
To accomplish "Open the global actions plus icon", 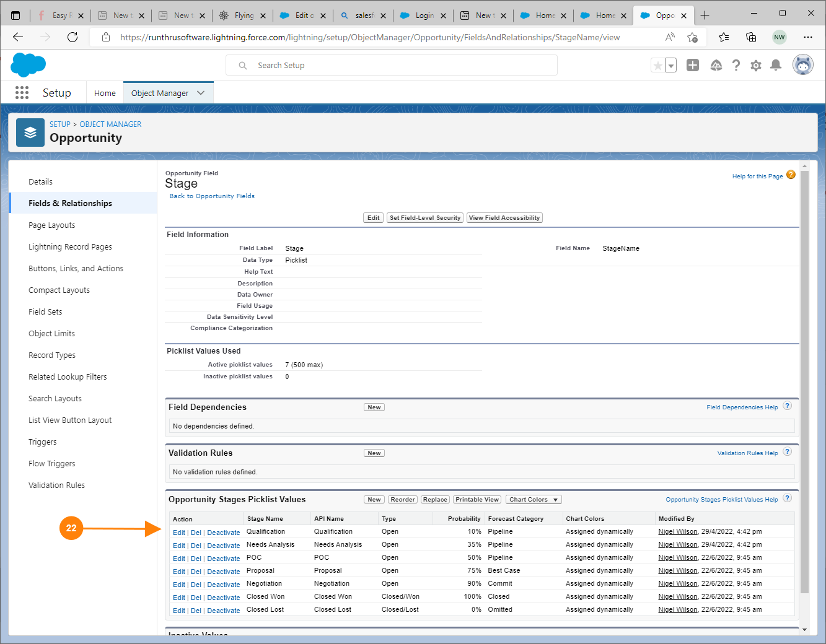I will pyautogui.click(x=693, y=66).
